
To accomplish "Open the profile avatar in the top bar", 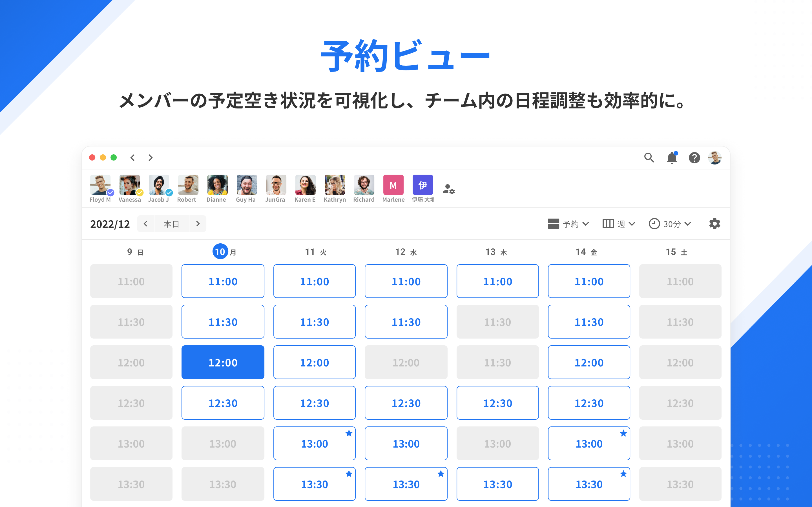I will point(715,158).
